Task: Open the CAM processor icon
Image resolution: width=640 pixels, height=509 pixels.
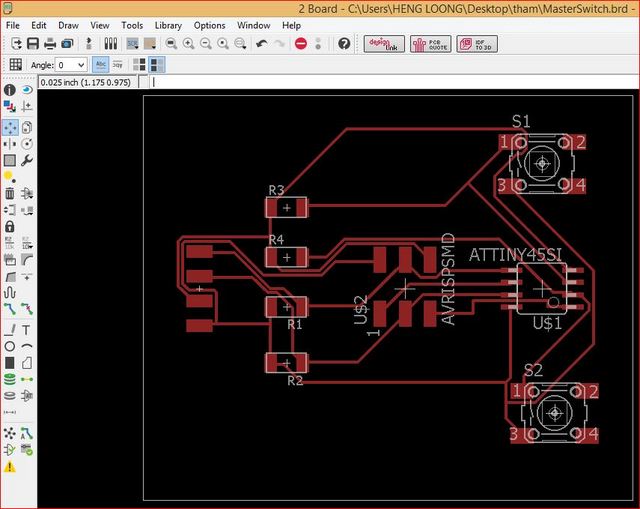Action: tap(67, 43)
